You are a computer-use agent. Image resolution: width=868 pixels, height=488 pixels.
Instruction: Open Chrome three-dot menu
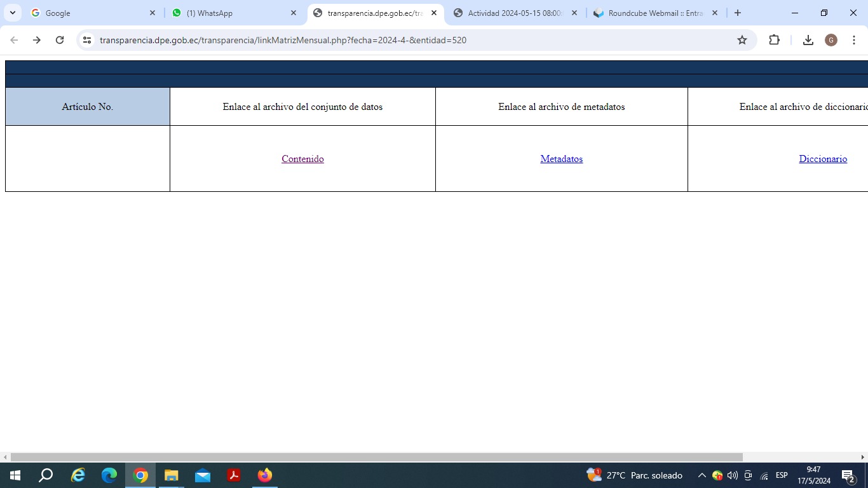coord(853,40)
